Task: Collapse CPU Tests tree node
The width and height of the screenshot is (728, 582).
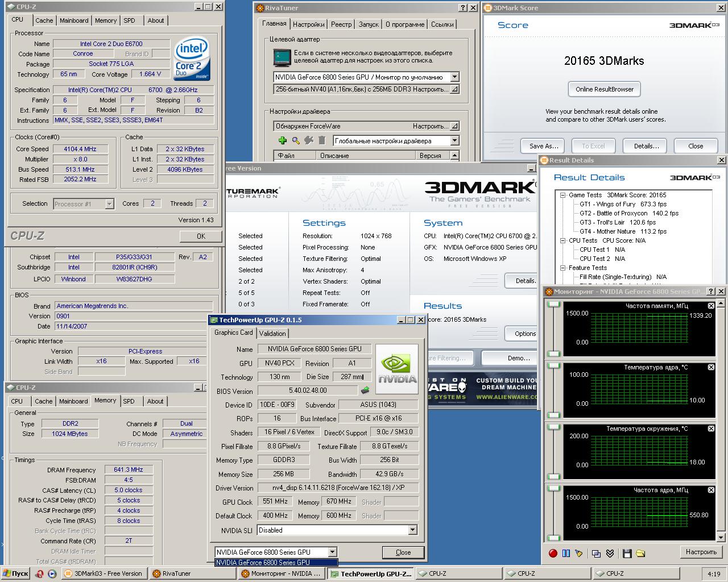Action: point(562,240)
